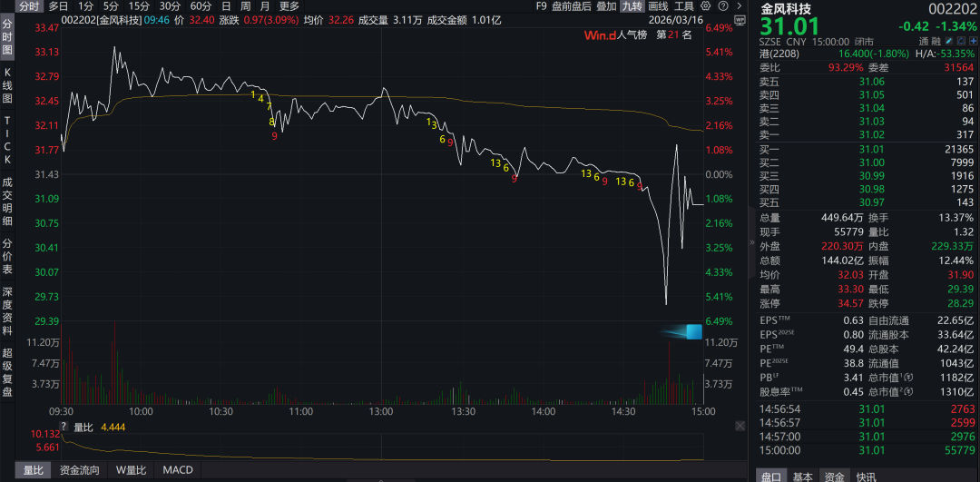This screenshot has height=482, width=980.
Task: Open K线图 in left sidebar
Action: pos(7,86)
